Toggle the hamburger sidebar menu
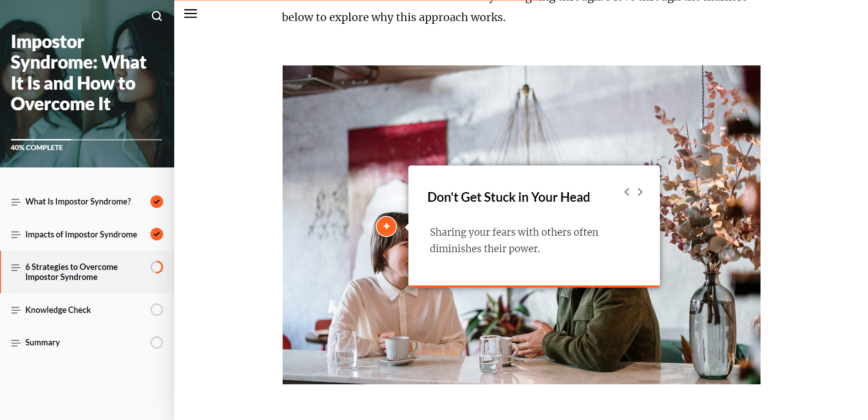Screen dimensions: 868x420 click(x=191, y=14)
